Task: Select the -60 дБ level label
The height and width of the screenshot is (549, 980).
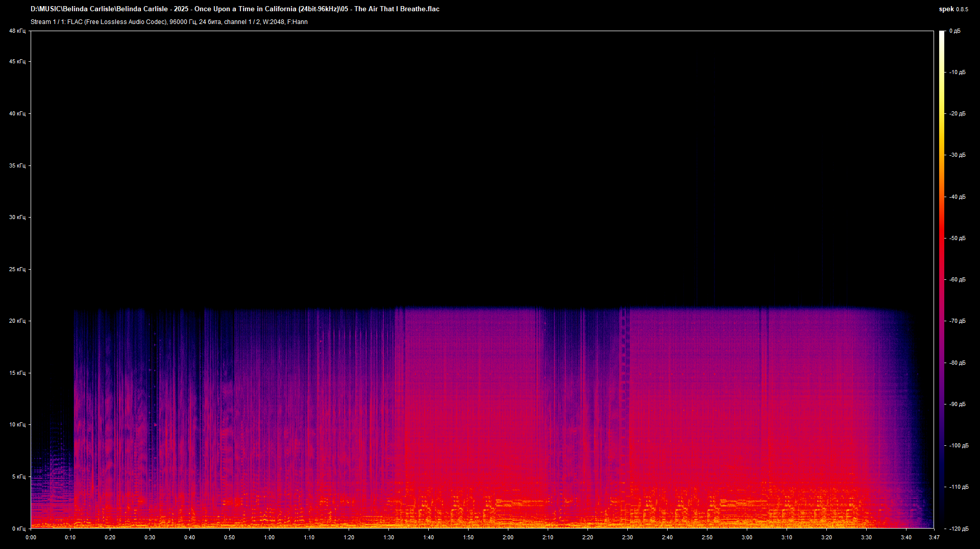Action: point(957,279)
